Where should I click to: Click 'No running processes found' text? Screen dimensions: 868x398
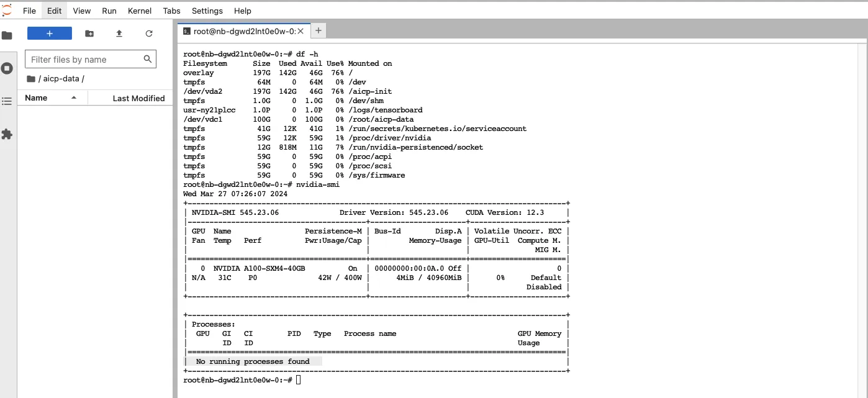click(253, 361)
